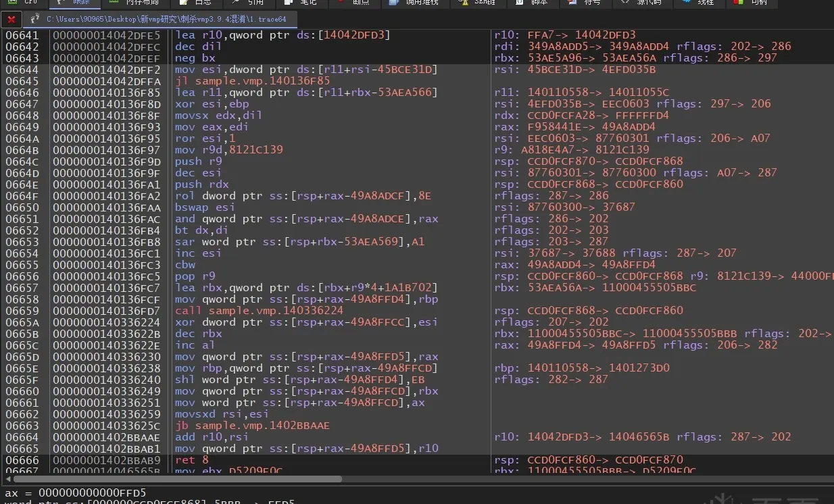Image resolution: width=834 pixels, height=504 pixels.
Task: Select the 'cbw' instruction row
Action: coord(185,265)
